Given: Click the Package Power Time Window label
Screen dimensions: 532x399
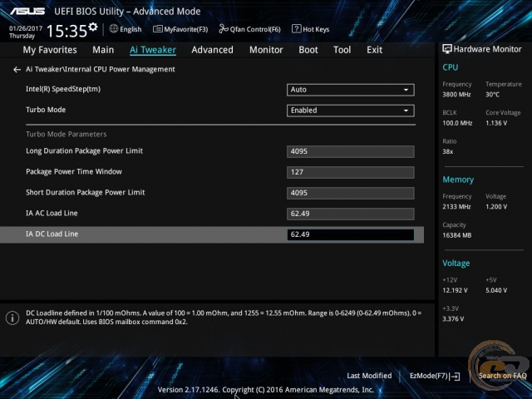Looking at the screenshot, I should tap(74, 172).
